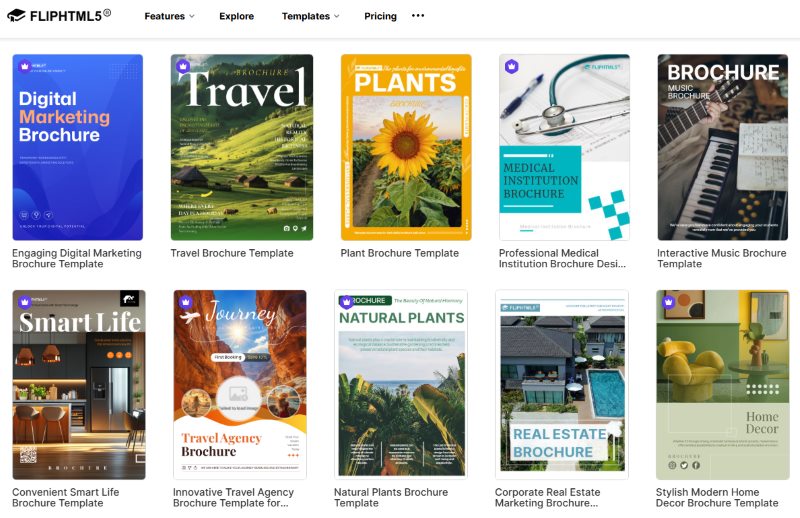Go to the Explore menu item
The height and width of the screenshot is (518, 800).
coord(236,16)
